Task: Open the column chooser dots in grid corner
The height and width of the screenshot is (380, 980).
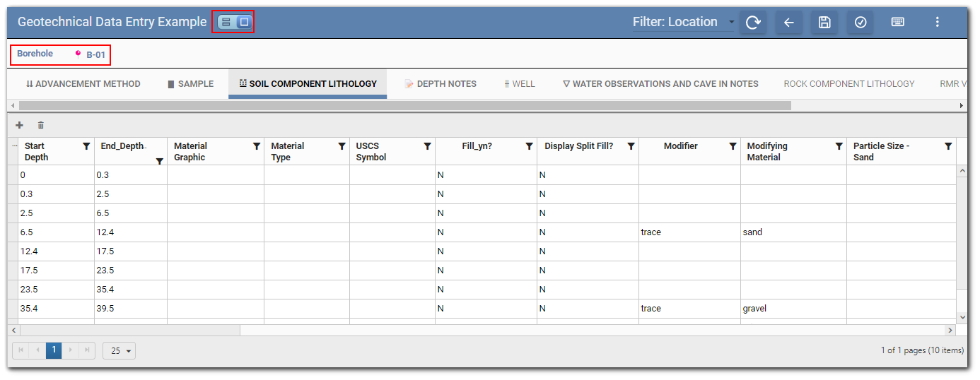Action: (x=16, y=146)
